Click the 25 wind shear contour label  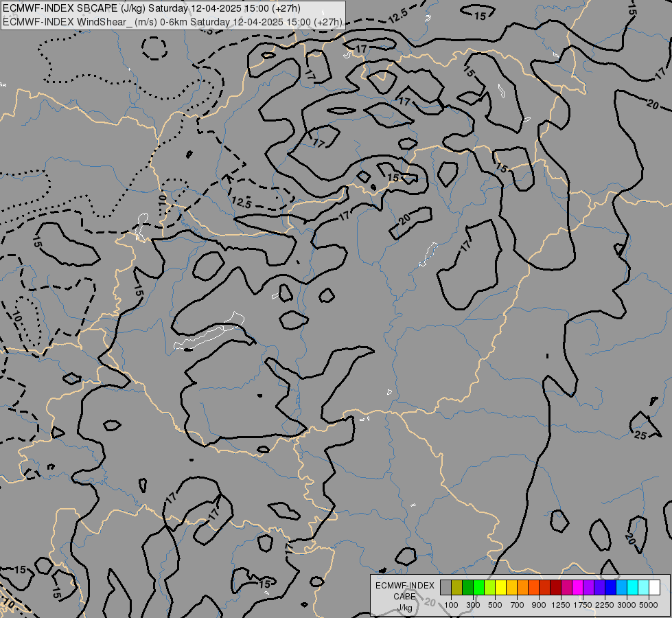pyautogui.click(x=640, y=435)
